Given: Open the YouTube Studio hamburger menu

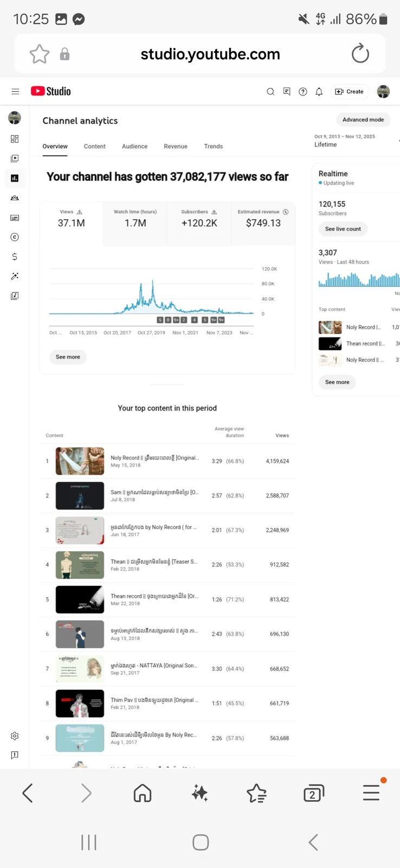Looking at the screenshot, I should tap(15, 92).
